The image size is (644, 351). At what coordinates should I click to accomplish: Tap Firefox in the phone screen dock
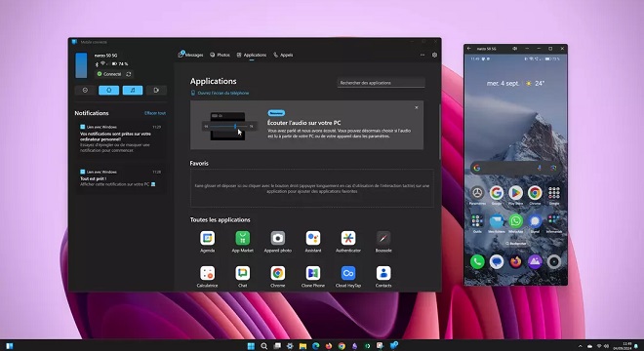click(515, 261)
